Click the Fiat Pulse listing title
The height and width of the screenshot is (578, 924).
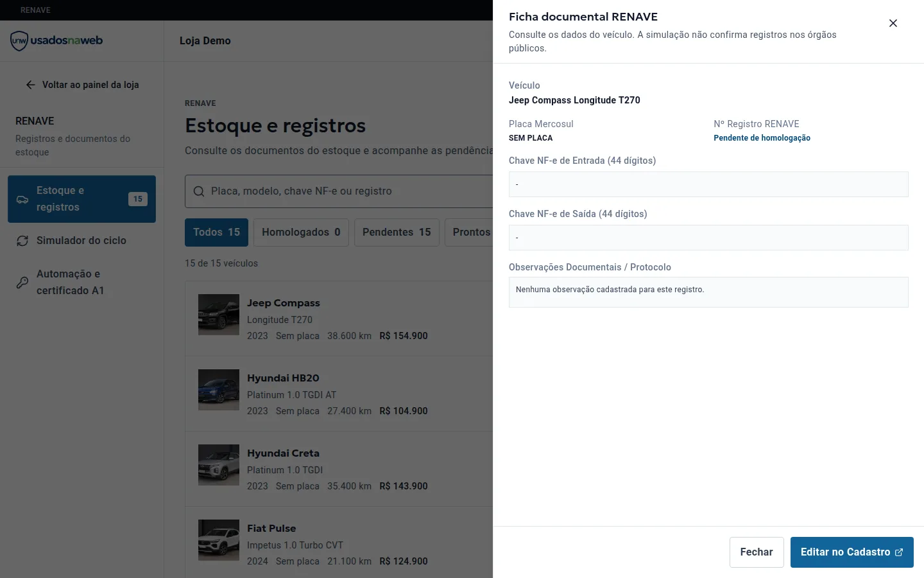tap(271, 529)
